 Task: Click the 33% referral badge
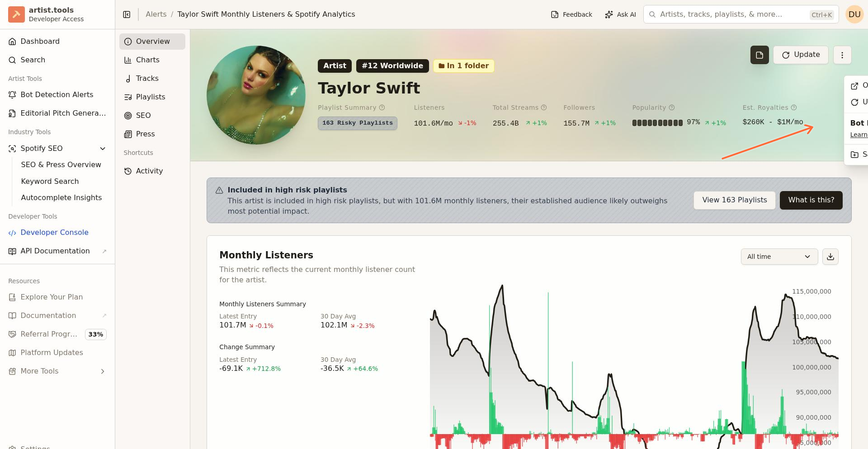[x=96, y=335]
